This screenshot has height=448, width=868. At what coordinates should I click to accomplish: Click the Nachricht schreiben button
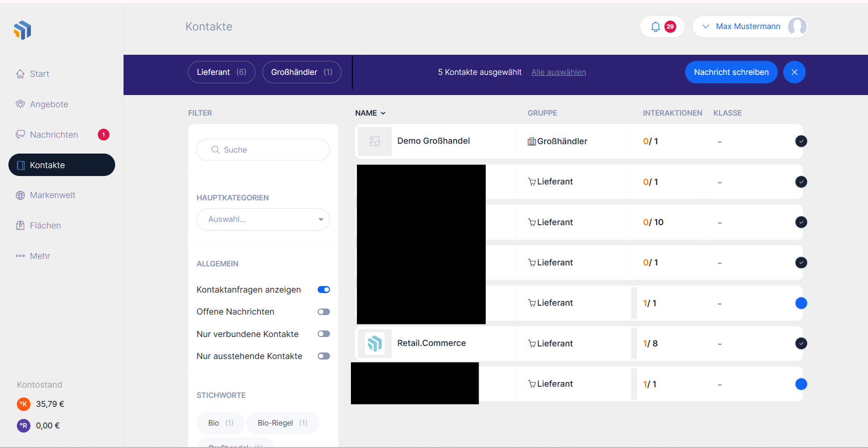coord(731,72)
